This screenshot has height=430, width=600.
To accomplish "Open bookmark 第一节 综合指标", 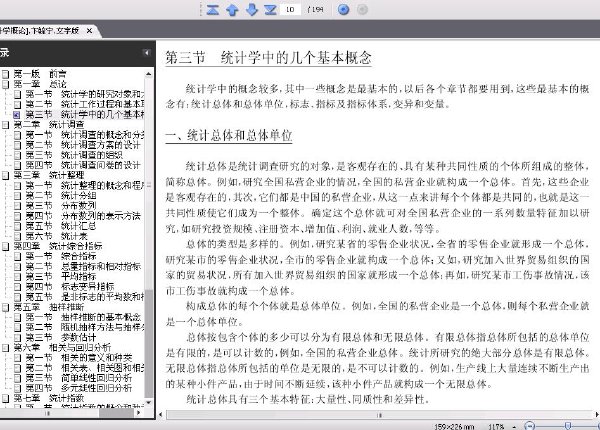I will point(61,256).
